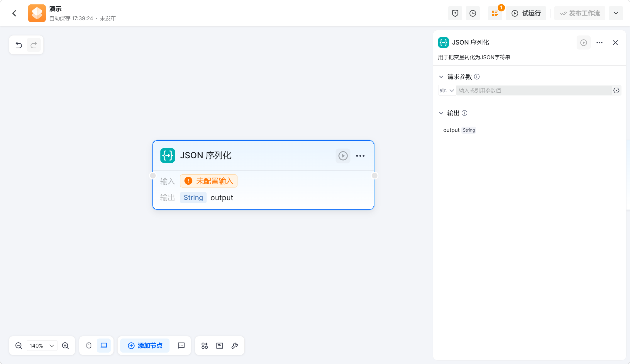Click the side panel JSON node icon
Screen dimensions: 630x364
coord(443,42)
